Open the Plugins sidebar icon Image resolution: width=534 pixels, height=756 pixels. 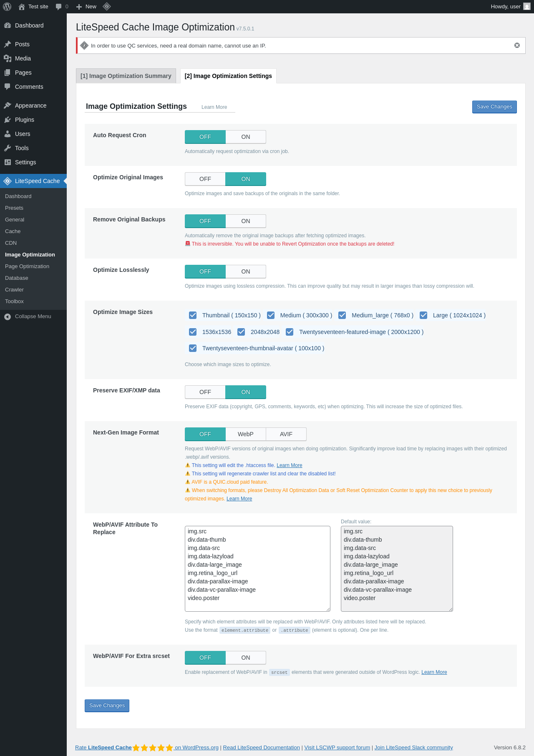[x=8, y=120]
